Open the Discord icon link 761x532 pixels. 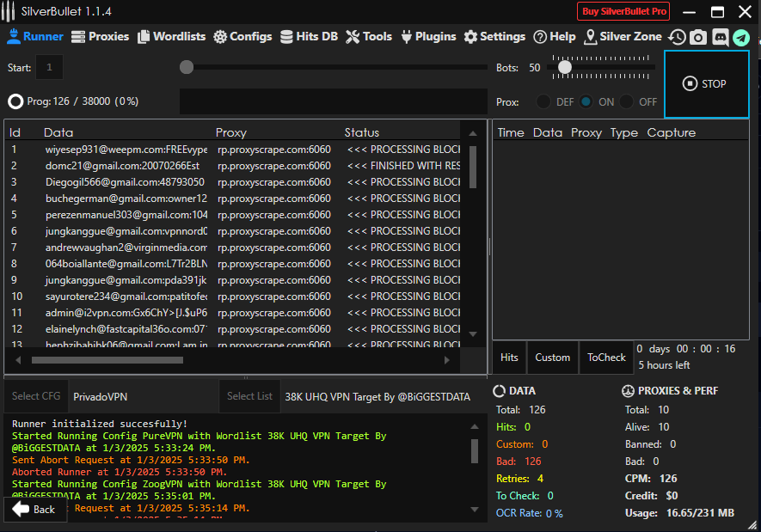tap(720, 37)
